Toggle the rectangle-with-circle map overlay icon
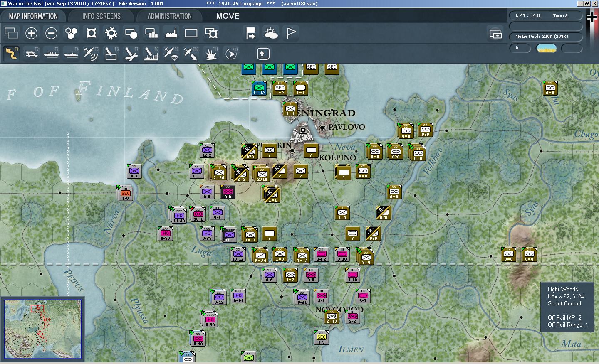The height and width of the screenshot is (364, 599). tap(131, 33)
